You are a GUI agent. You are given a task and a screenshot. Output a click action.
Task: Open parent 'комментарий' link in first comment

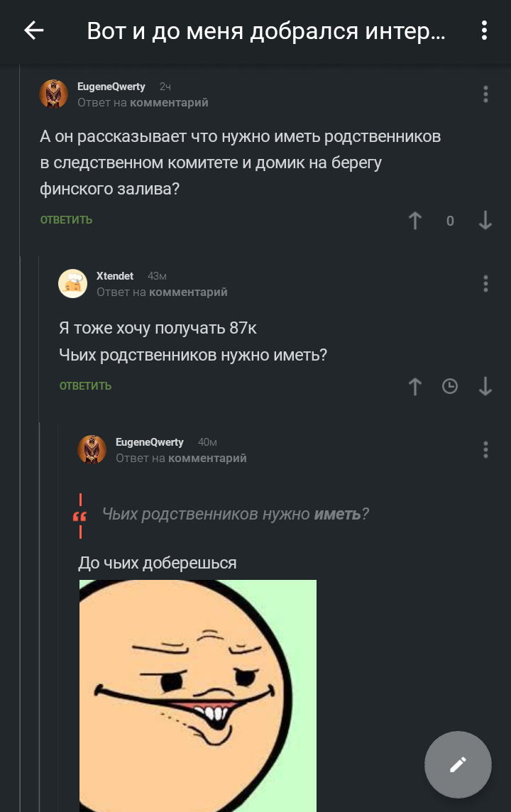169,102
